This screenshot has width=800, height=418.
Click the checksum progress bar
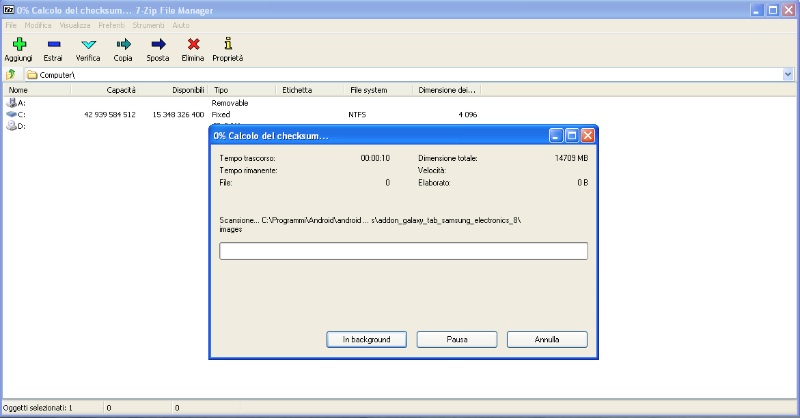[x=403, y=251]
